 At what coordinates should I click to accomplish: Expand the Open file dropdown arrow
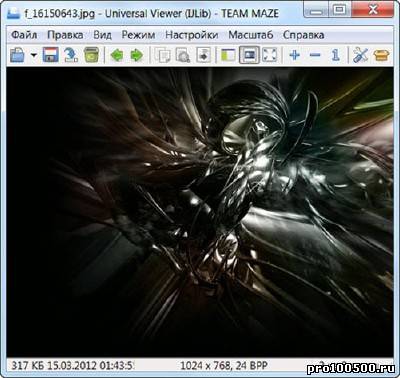[34, 55]
